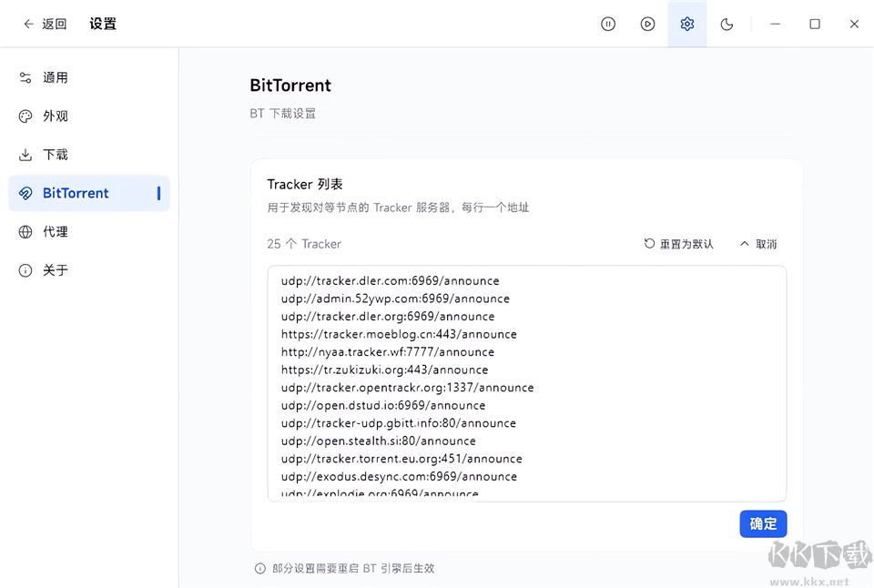Click the 取消 cancel link
Viewport: 874px width, 588px height.
(x=767, y=243)
